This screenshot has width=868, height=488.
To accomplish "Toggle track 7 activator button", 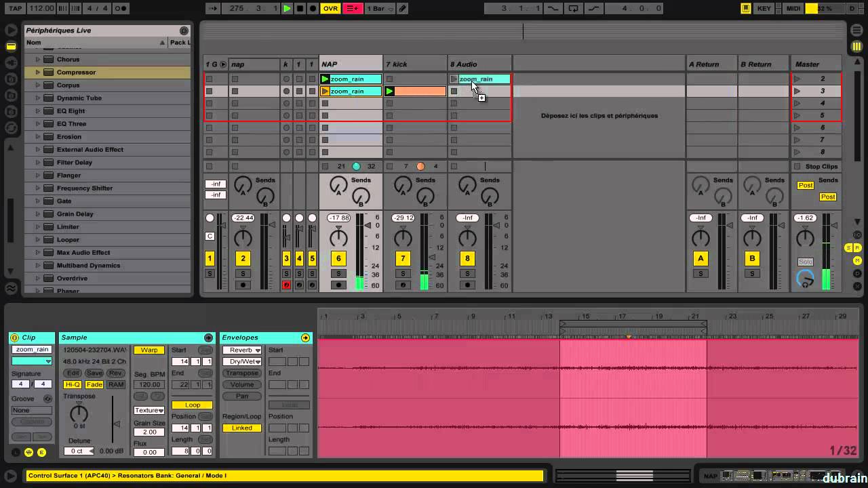I will click(403, 258).
